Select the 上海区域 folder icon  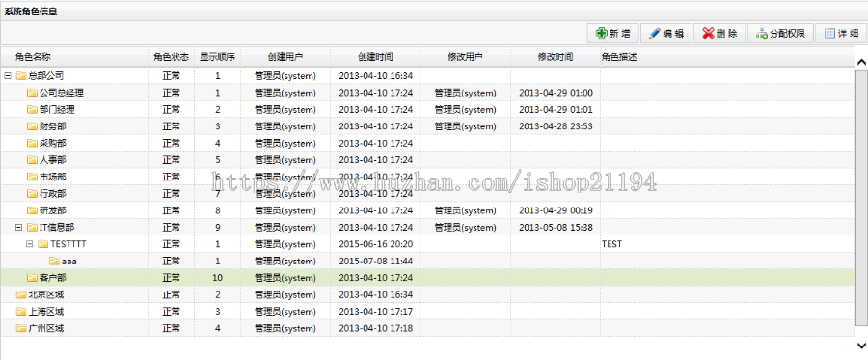tap(21, 312)
